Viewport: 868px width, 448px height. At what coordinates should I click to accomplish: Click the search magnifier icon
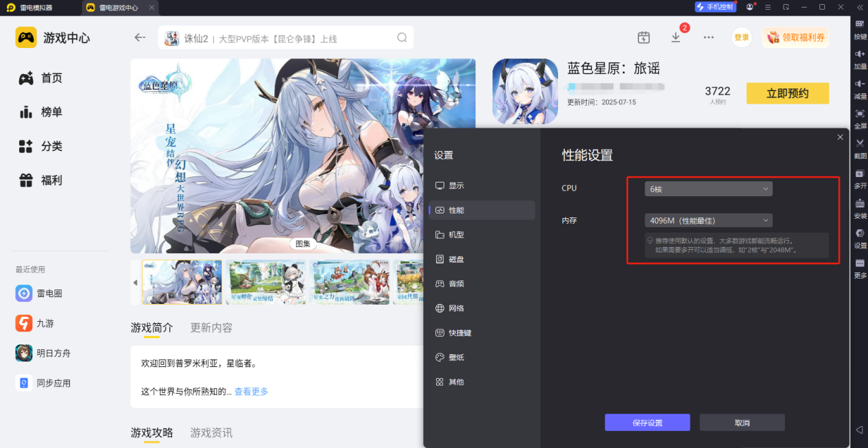click(x=402, y=37)
